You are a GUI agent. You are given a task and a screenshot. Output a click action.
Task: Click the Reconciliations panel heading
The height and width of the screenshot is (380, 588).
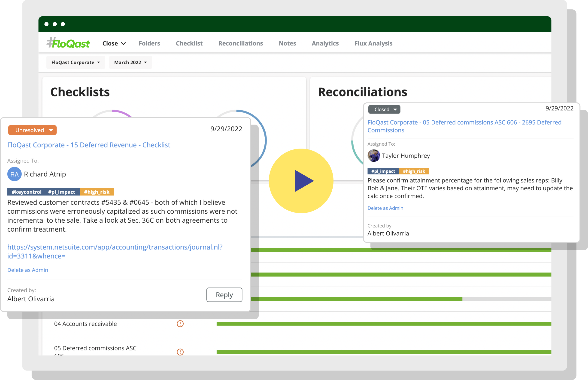coord(363,92)
